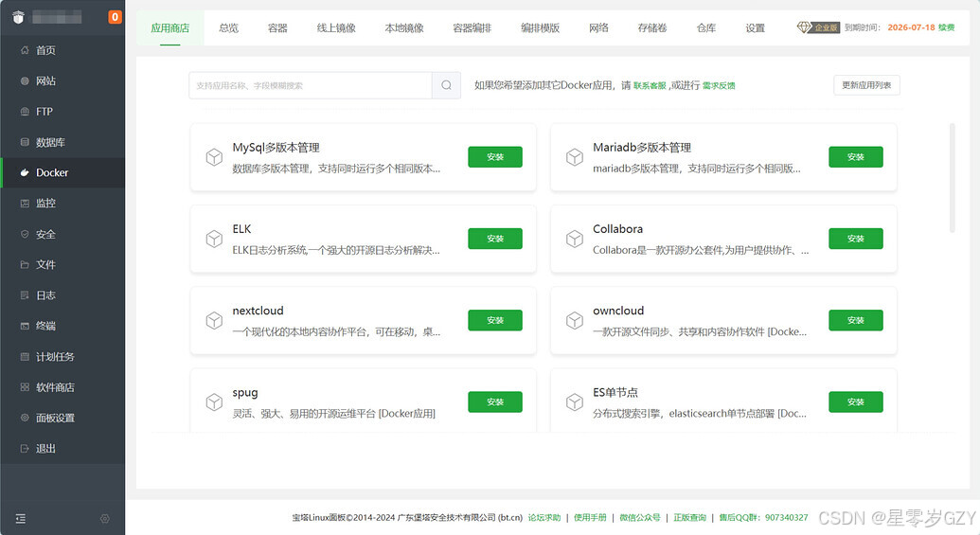Image resolution: width=980 pixels, height=535 pixels.
Task: Open the 编排模版 tab
Action: point(541,27)
